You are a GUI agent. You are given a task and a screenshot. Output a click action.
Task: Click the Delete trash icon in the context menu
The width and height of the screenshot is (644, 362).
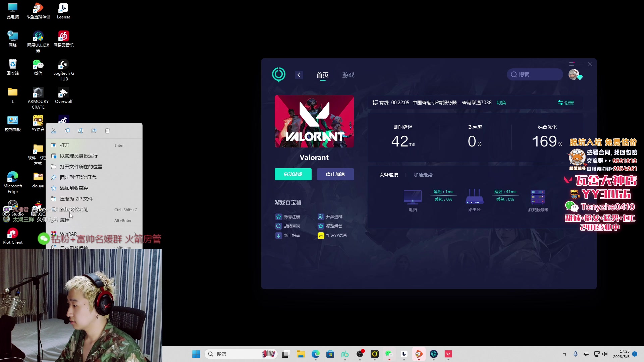pos(107,131)
